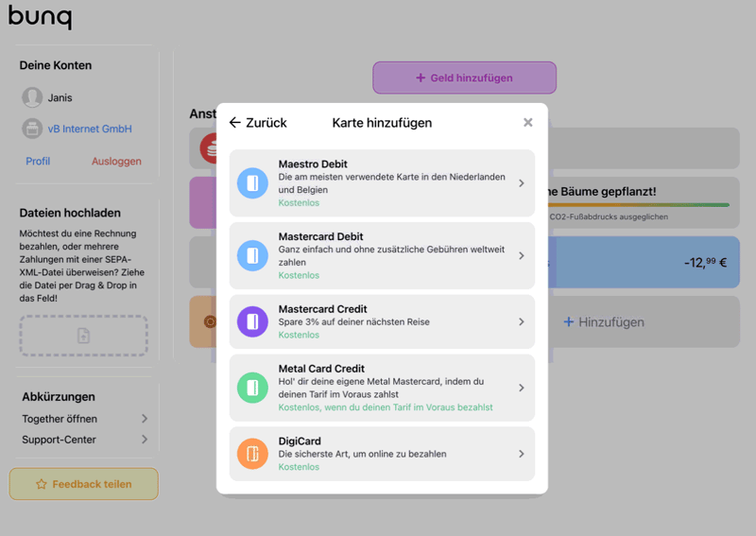Viewport: 756px width, 536px height.
Task: Select the Mastercard Credit title
Action: click(x=322, y=309)
